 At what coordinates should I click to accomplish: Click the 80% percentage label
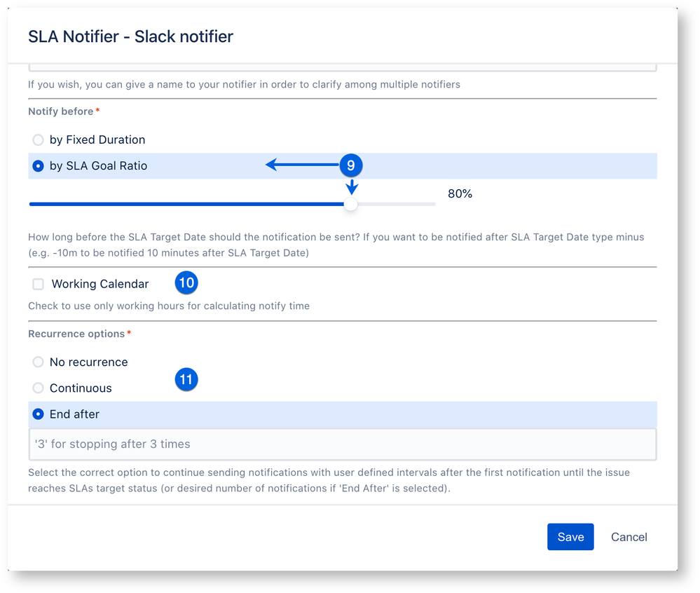click(x=460, y=193)
